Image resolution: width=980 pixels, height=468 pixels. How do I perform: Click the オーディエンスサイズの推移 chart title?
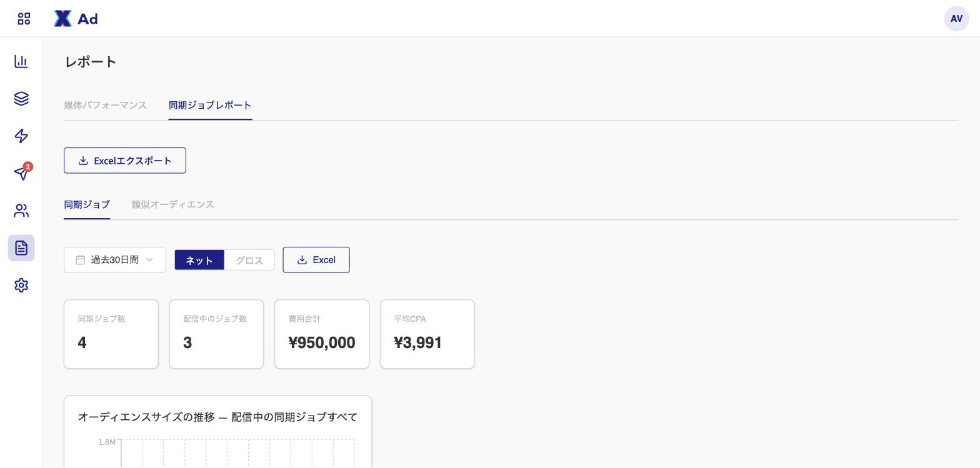[x=217, y=417]
